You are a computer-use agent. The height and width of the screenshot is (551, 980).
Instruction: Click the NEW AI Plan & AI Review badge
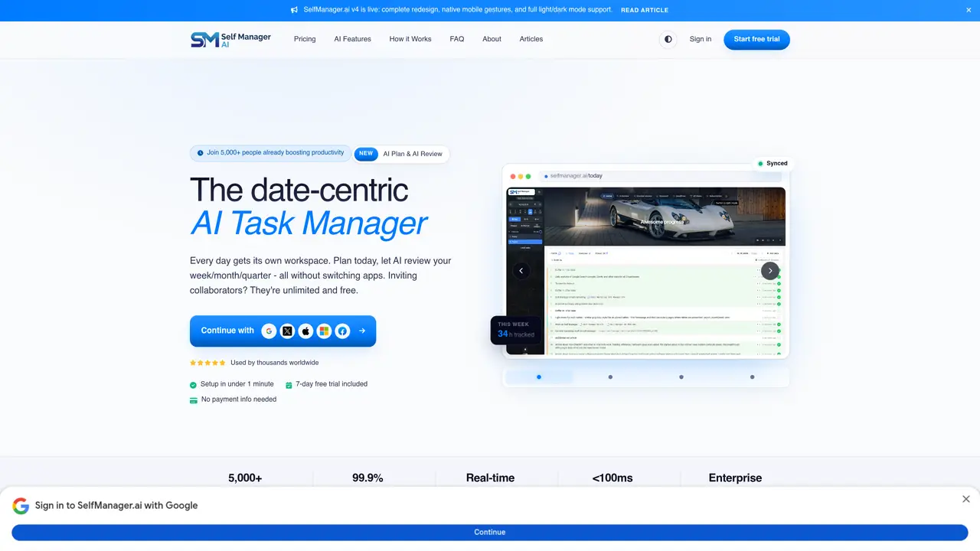[x=402, y=154]
